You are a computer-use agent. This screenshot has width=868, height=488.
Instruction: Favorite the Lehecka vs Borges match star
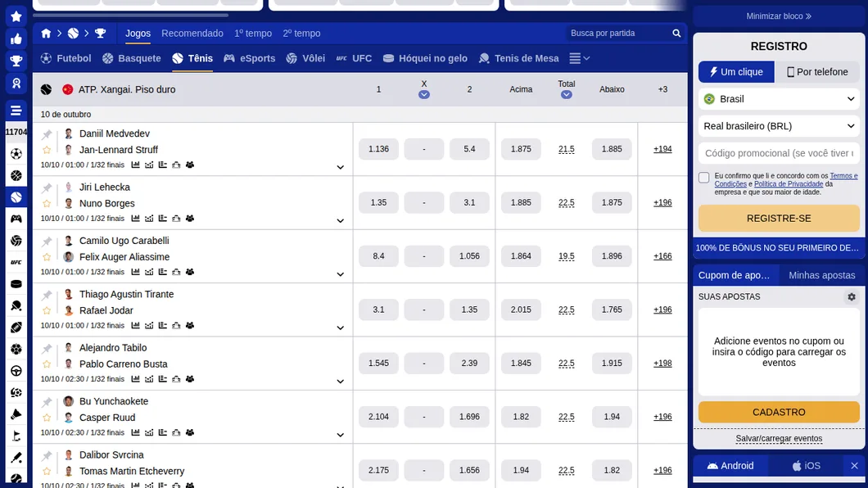[47, 204]
